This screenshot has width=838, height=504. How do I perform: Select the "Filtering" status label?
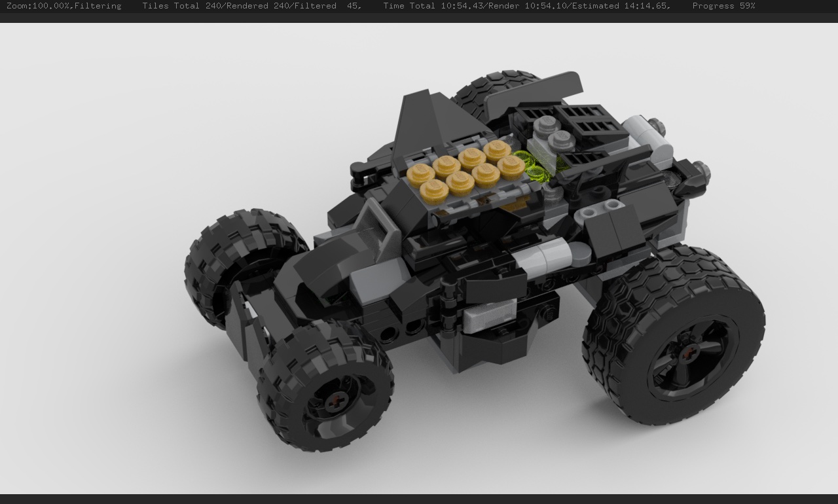(x=98, y=6)
